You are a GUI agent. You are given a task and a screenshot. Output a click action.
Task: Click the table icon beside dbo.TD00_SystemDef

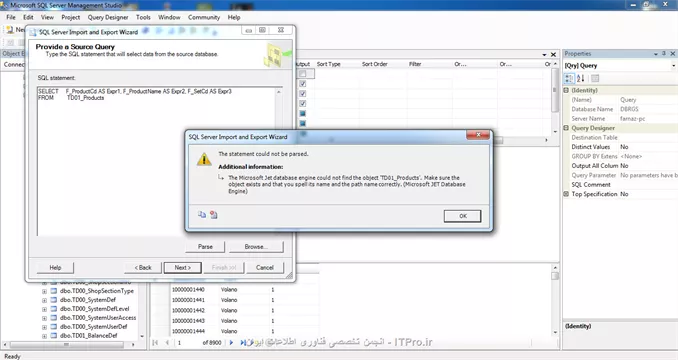pyautogui.click(x=54, y=299)
